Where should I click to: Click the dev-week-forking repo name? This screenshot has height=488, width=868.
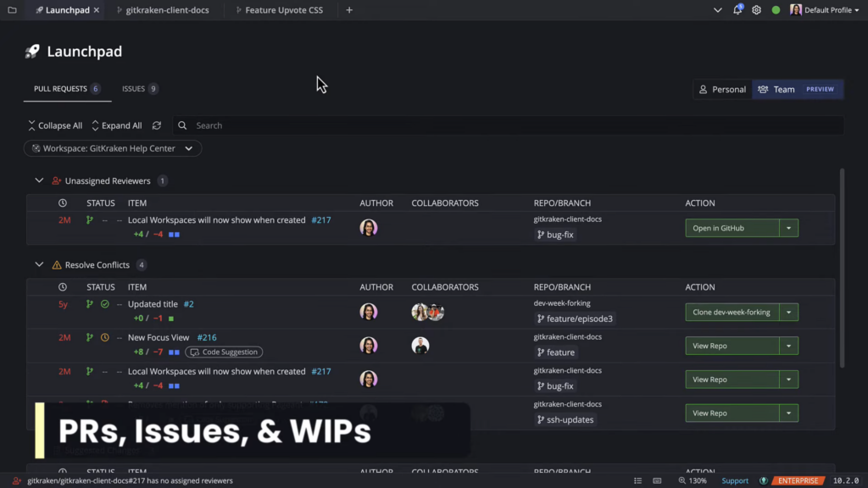[562, 303]
